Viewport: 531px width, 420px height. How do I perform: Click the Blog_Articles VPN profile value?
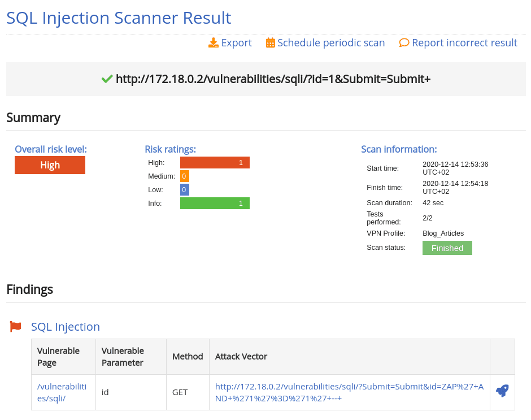click(442, 233)
